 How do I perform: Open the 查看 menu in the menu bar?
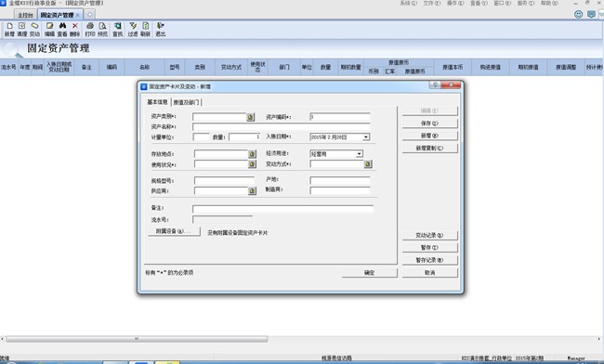479,3
